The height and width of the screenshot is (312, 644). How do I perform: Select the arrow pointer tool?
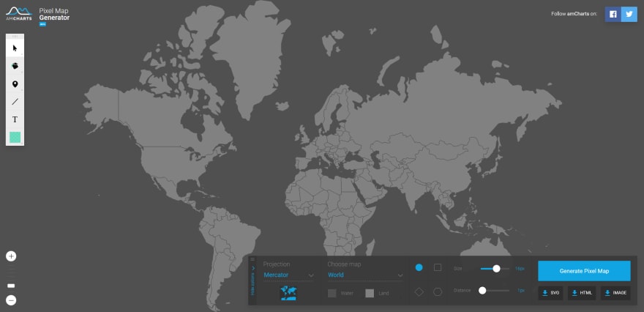tap(15, 48)
